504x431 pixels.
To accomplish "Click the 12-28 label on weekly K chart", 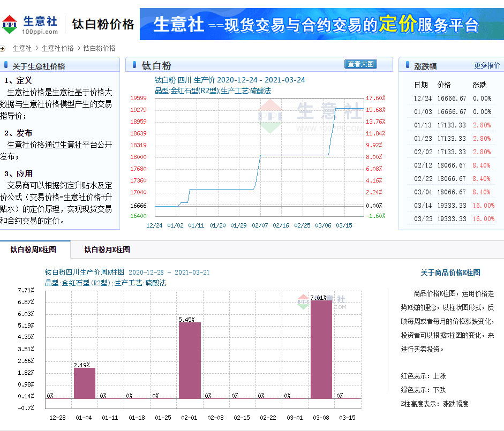I will click(57, 418).
